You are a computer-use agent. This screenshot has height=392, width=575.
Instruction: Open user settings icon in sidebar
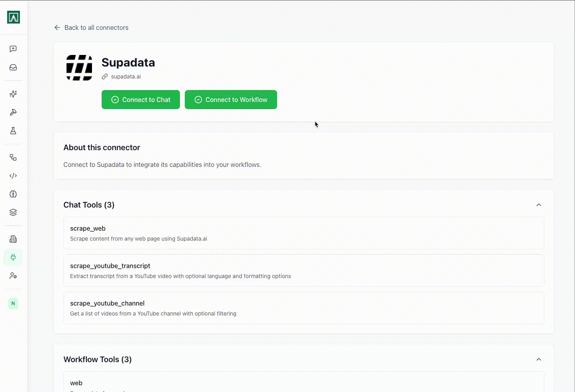13,276
